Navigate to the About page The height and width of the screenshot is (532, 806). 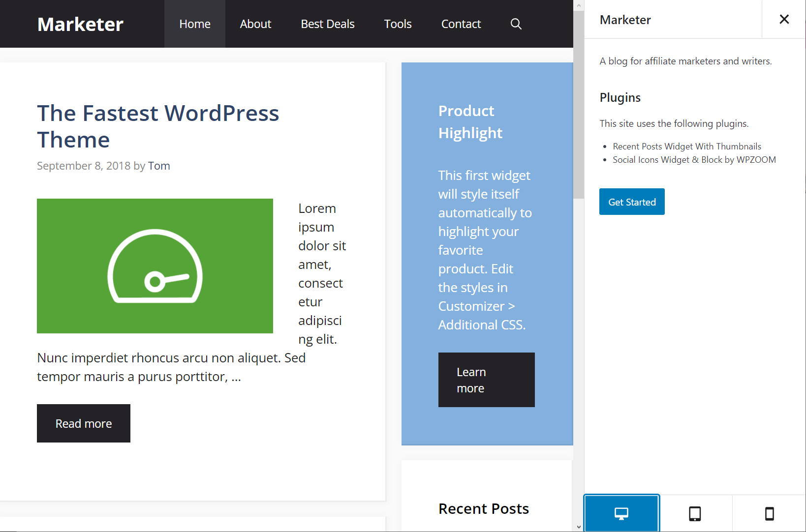coord(255,24)
